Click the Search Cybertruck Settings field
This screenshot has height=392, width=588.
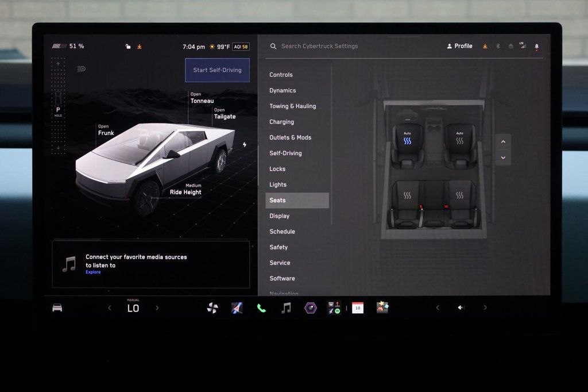tap(319, 46)
